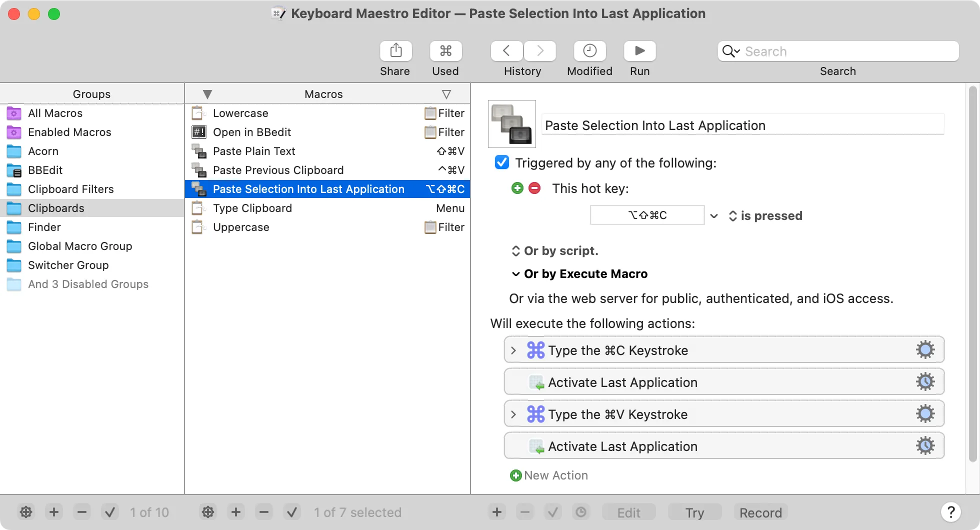This screenshot has width=980, height=530.
Task: Remove the hot key trigger with red minus
Action: click(x=534, y=188)
